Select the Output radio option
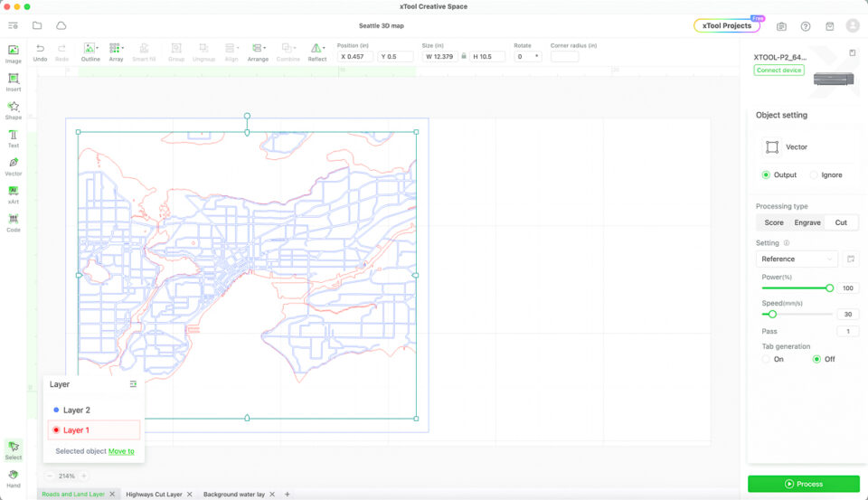The width and height of the screenshot is (868, 500). [x=767, y=175]
